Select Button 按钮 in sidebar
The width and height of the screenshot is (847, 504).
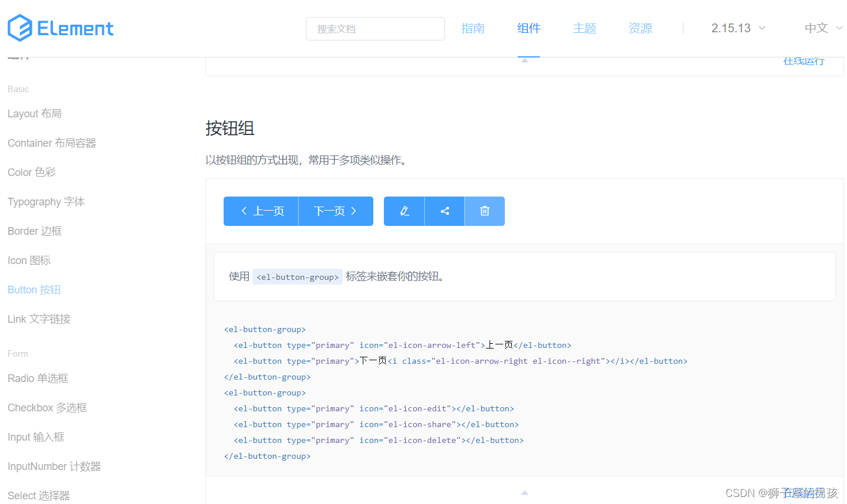34,290
